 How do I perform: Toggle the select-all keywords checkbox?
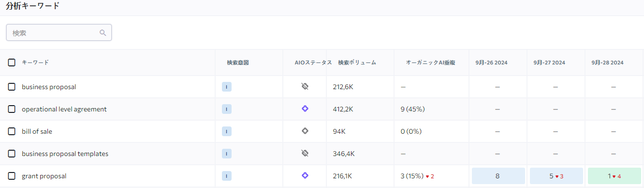[12, 63]
